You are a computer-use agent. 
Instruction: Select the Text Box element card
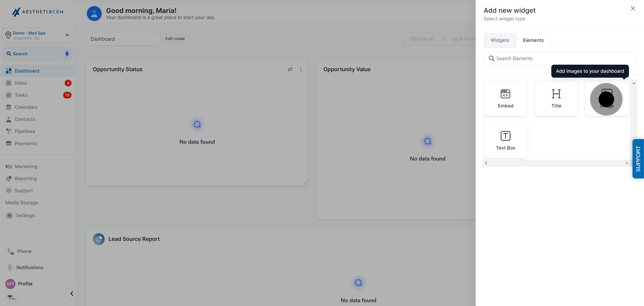coord(506,140)
